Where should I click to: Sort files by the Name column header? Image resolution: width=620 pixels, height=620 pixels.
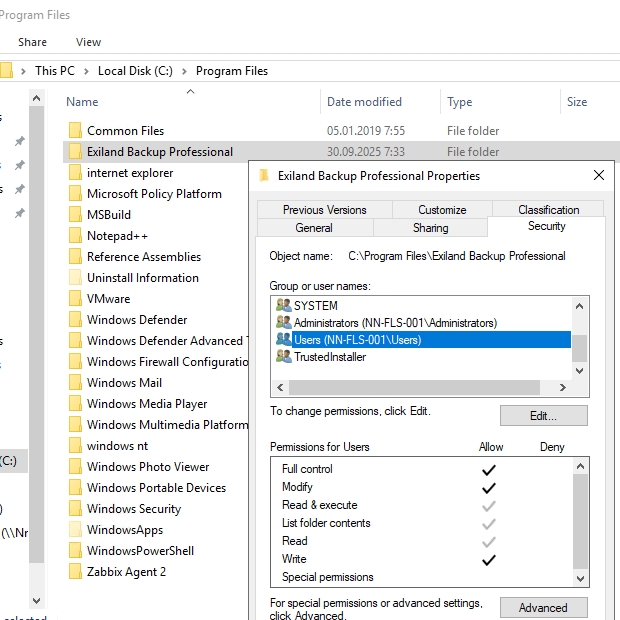(x=82, y=102)
